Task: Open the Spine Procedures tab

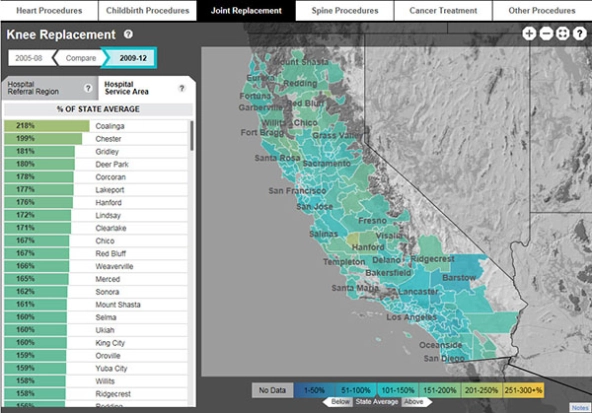Action: pyautogui.click(x=345, y=11)
